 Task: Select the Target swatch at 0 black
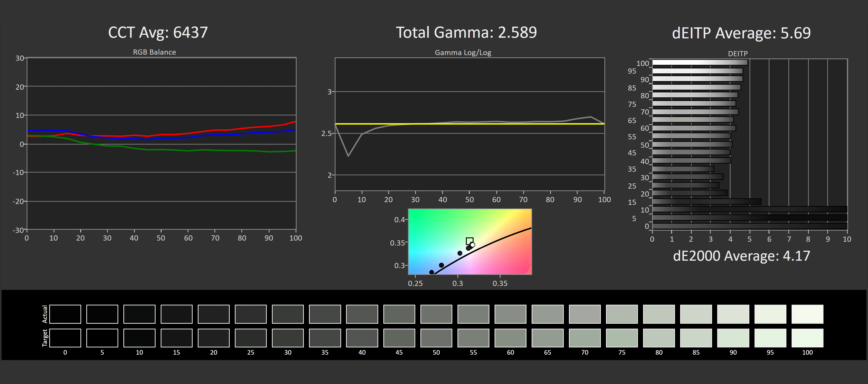pos(65,338)
